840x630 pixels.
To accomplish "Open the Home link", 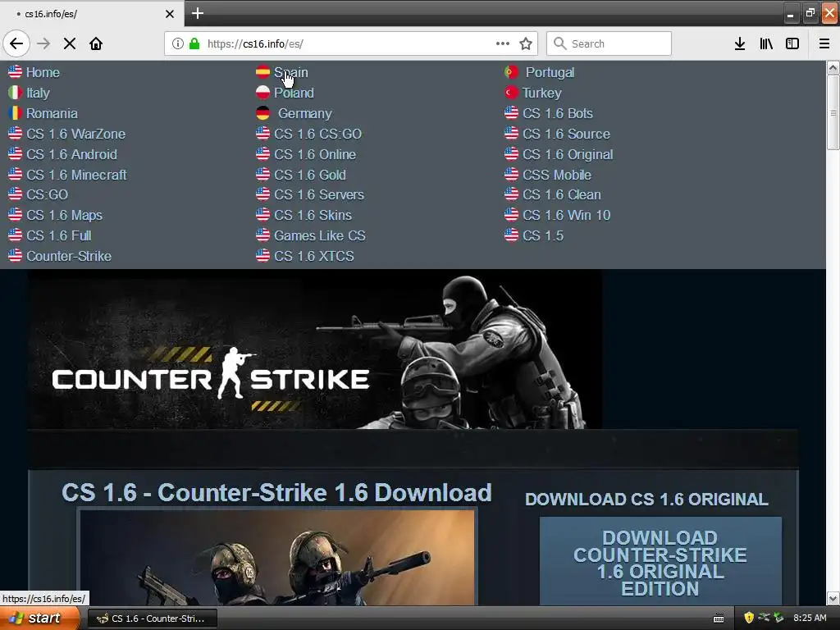I will (x=43, y=72).
